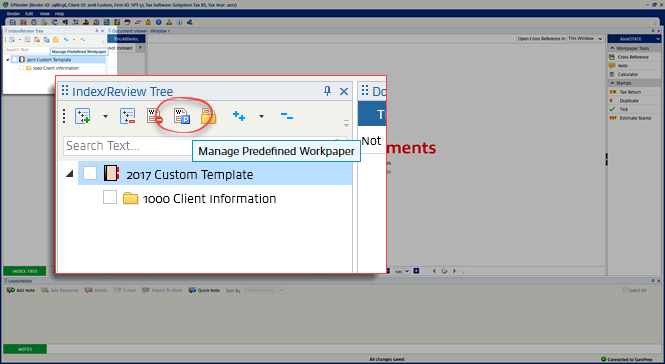Click the Quick Note button
665x364 pixels.
[204, 290]
